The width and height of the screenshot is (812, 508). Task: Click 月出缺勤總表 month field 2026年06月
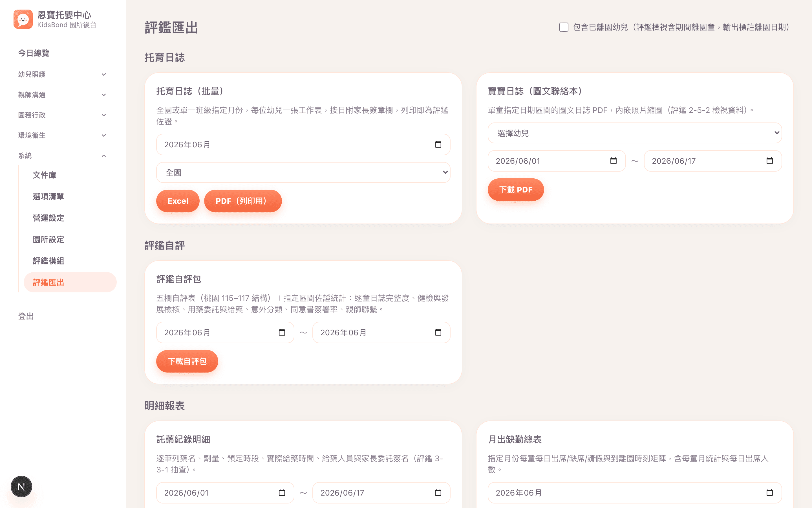click(634, 492)
